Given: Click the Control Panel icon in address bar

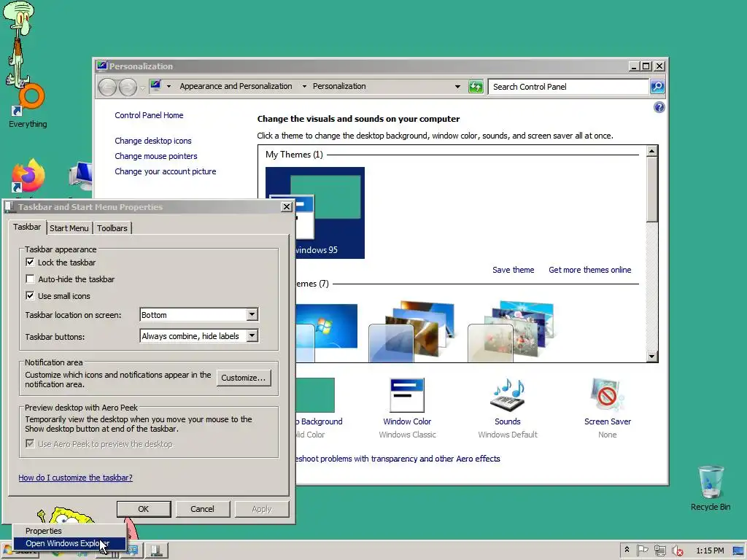Looking at the screenshot, I should [156, 86].
